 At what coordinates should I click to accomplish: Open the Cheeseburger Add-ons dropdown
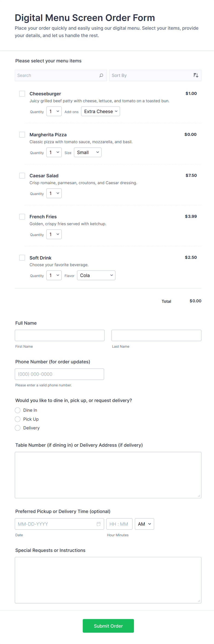click(x=100, y=111)
